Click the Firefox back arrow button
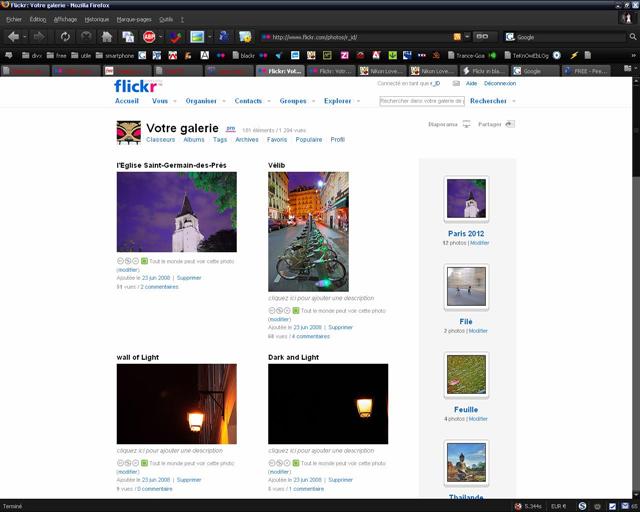Screen dimensions: 640x512 pyautogui.click(x=13, y=36)
